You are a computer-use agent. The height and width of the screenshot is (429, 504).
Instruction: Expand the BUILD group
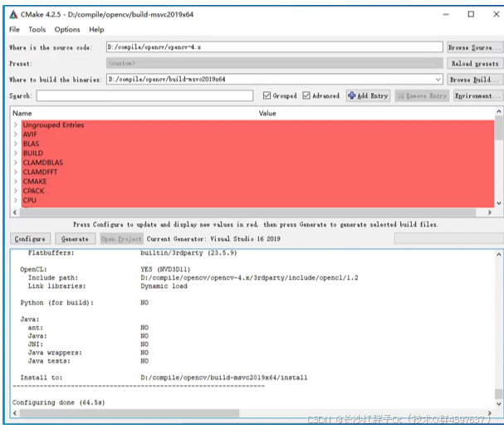pos(15,154)
